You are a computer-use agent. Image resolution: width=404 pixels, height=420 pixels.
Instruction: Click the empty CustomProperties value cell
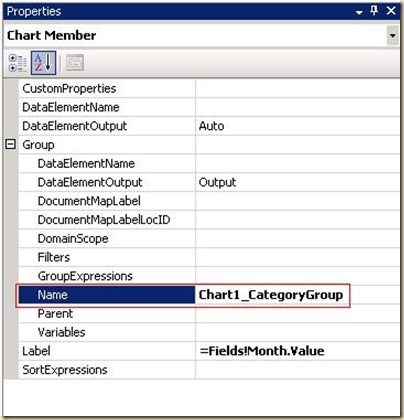click(297, 89)
